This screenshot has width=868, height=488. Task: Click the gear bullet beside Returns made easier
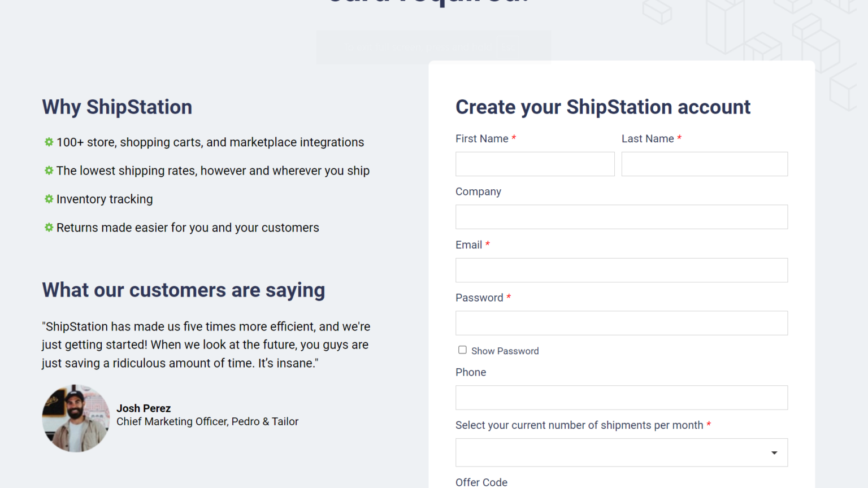pyautogui.click(x=49, y=228)
